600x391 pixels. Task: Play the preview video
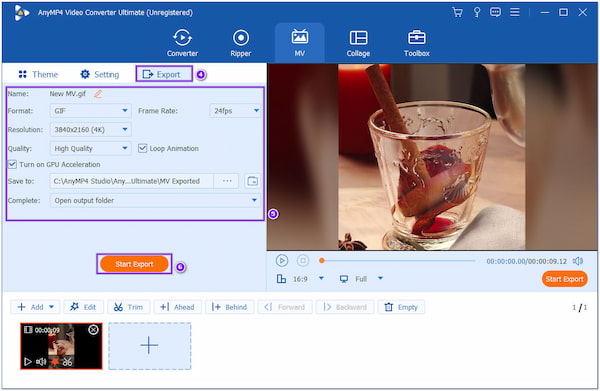[x=282, y=261]
